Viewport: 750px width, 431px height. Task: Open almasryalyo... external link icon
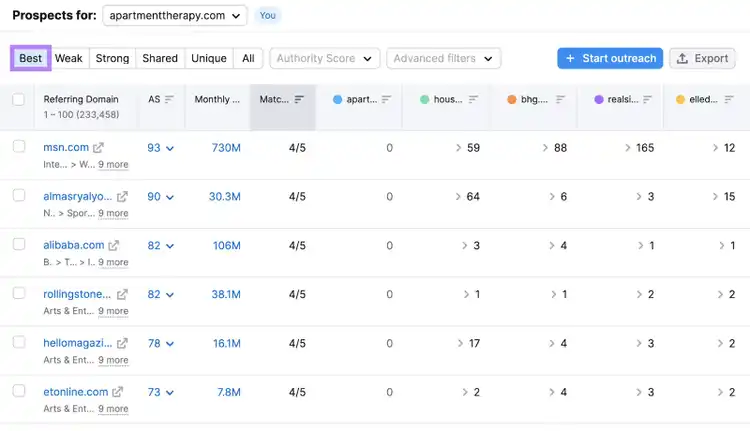[122, 197]
